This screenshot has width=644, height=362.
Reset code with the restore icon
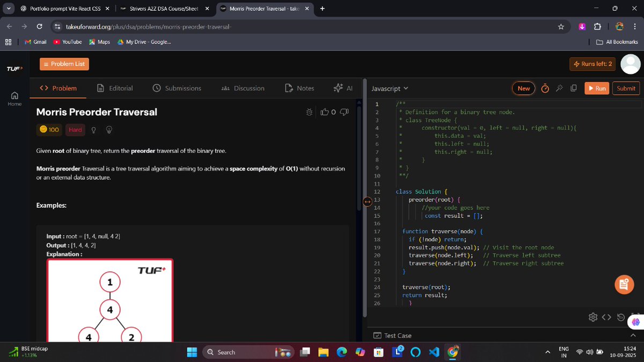(621, 317)
